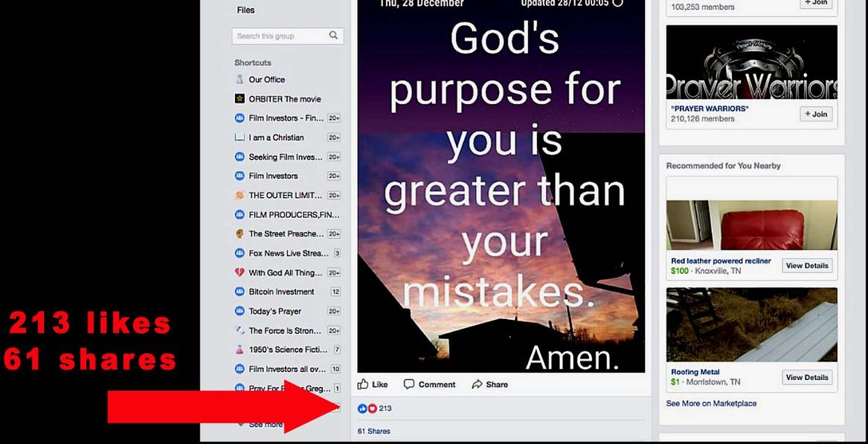
Task: Open See More on Marketplace link
Action: coord(711,404)
